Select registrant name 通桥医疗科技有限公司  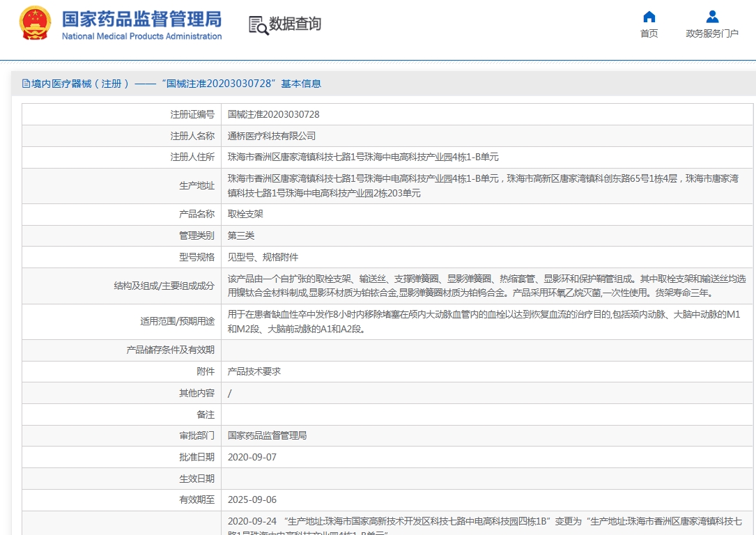[x=272, y=136]
